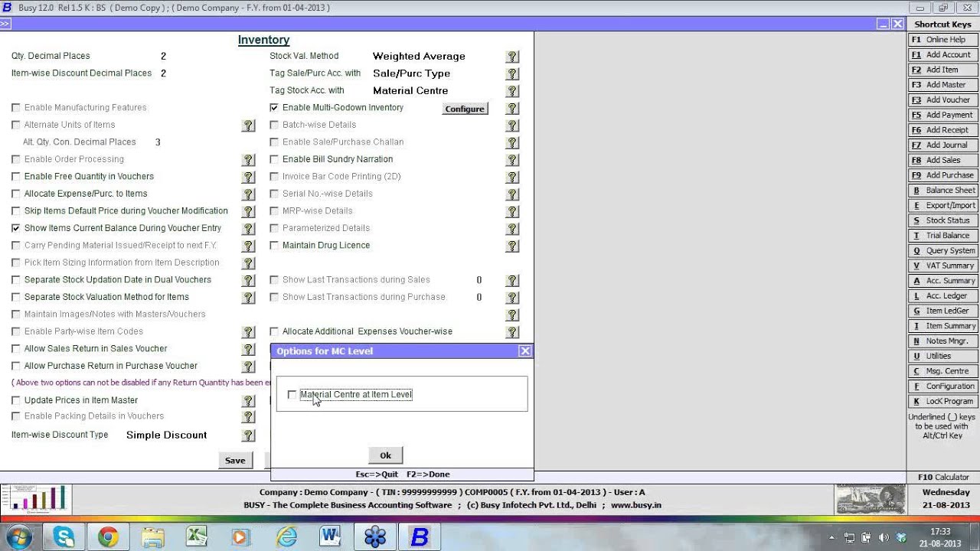This screenshot has width=980, height=551.
Task: Enable Free Quantity in Vouchers checkbox
Action: click(x=16, y=177)
